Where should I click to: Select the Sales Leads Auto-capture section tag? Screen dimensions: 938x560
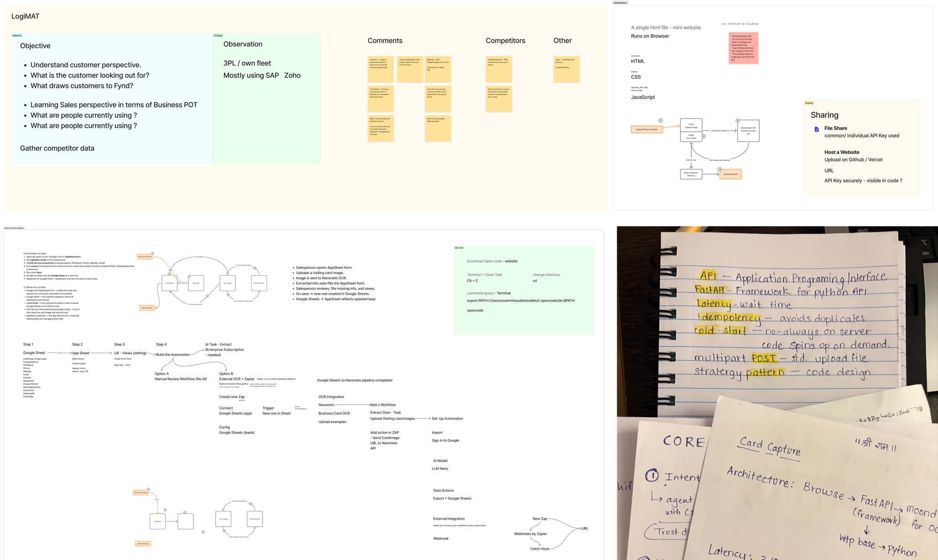pos(14,228)
